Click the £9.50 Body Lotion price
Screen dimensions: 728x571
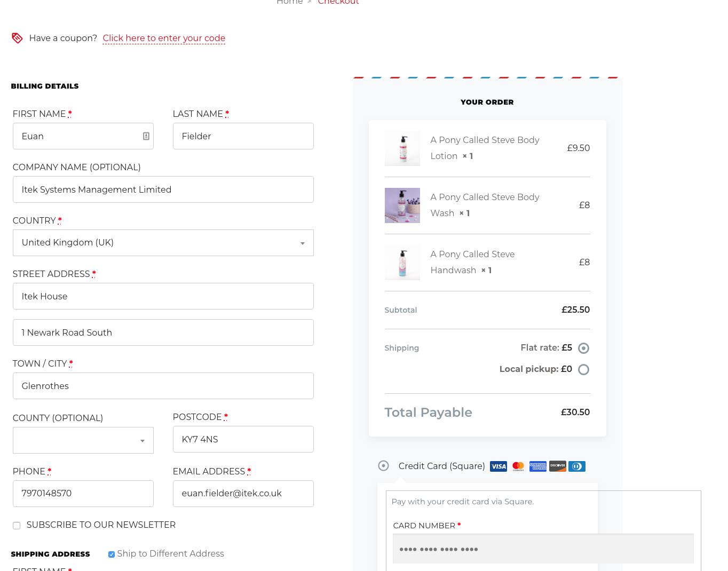tap(579, 148)
